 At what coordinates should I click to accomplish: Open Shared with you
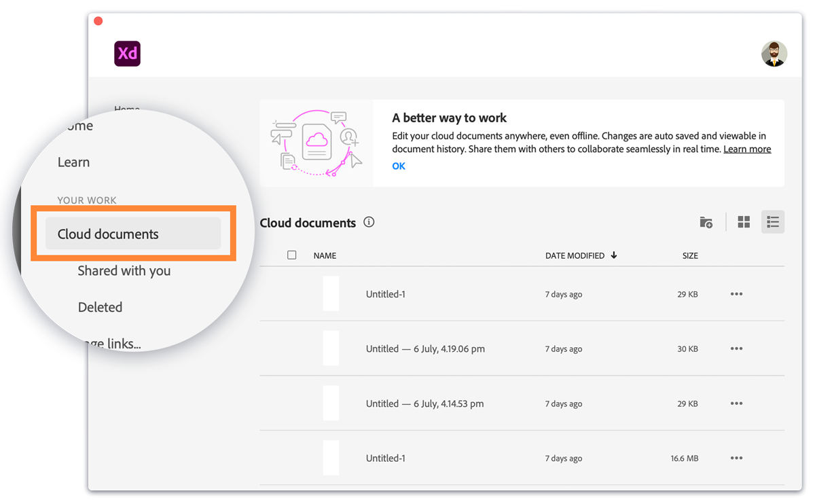pyautogui.click(x=124, y=270)
